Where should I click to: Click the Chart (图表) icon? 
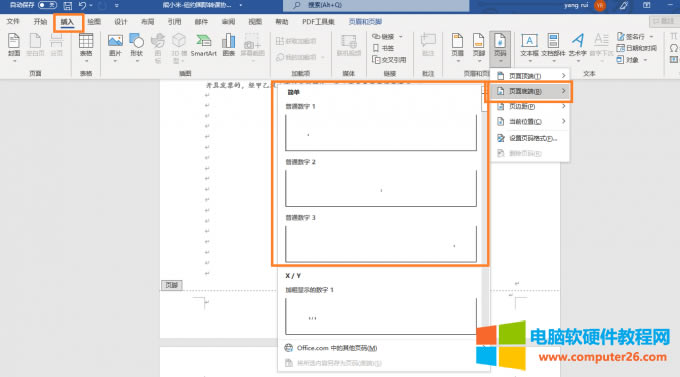229,46
